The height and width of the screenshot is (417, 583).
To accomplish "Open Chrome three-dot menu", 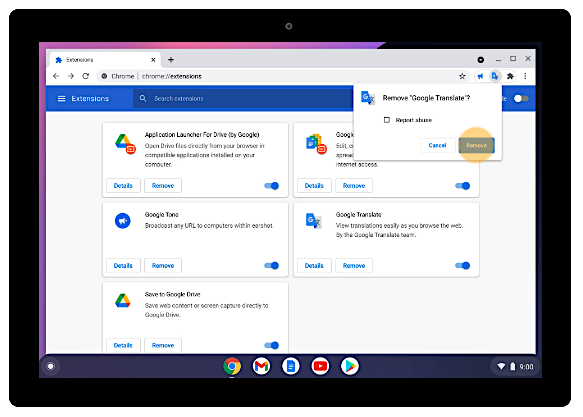I will tap(525, 76).
